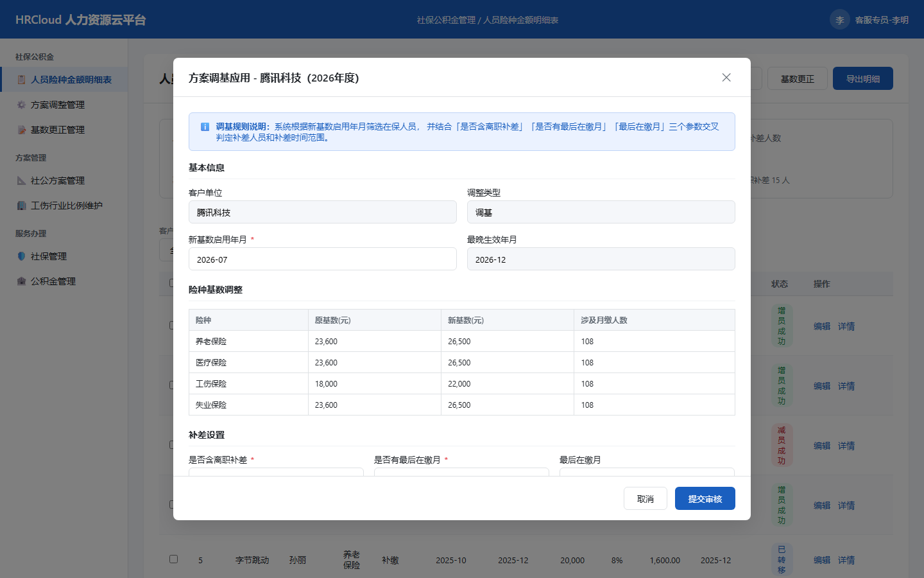The height and width of the screenshot is (578, 924).
Task: Open 工伤行业比例维护 page
Action: 64,206
